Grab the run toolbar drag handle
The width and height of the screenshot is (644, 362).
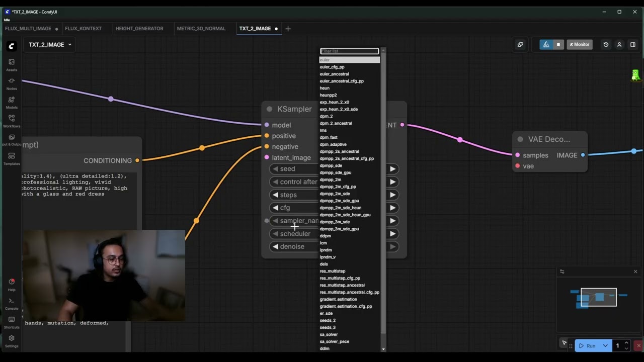[x=571, y=346]
